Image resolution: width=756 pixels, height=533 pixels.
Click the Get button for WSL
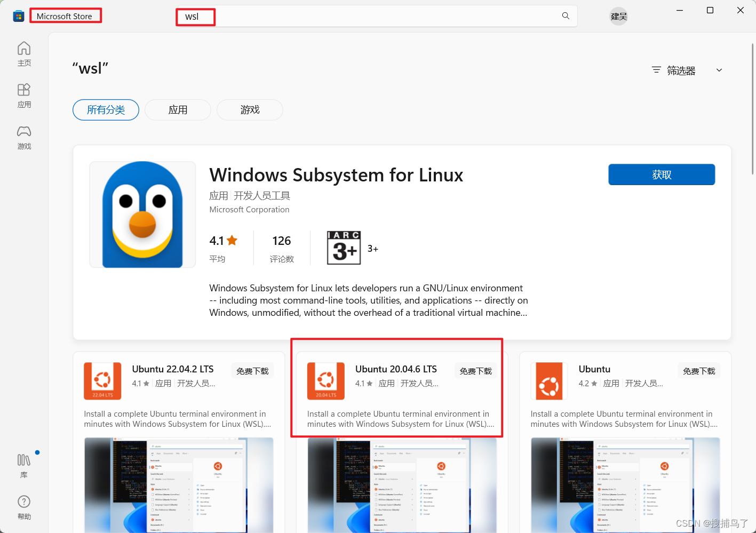coord(662,174)
